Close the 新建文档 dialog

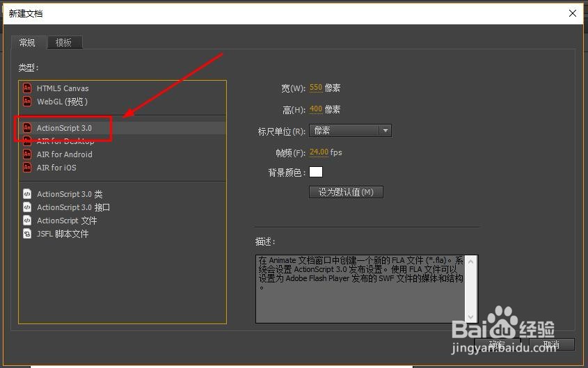pos(572,13)
